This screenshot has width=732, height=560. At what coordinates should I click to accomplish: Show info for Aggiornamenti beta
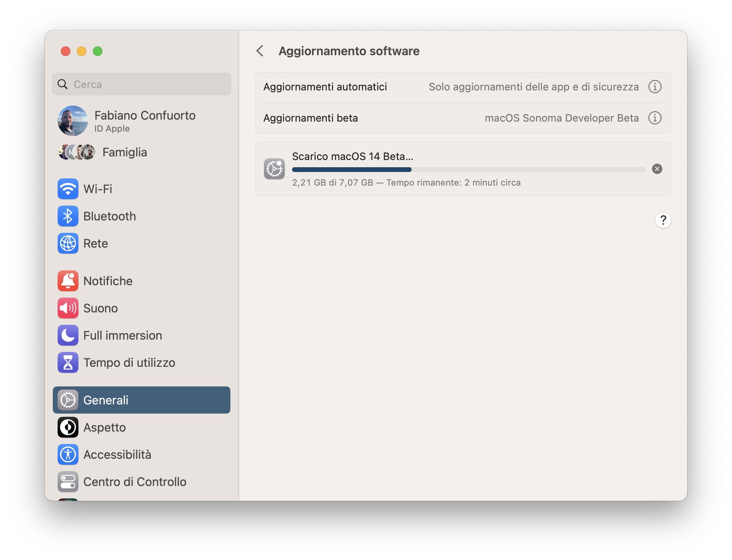654,118
